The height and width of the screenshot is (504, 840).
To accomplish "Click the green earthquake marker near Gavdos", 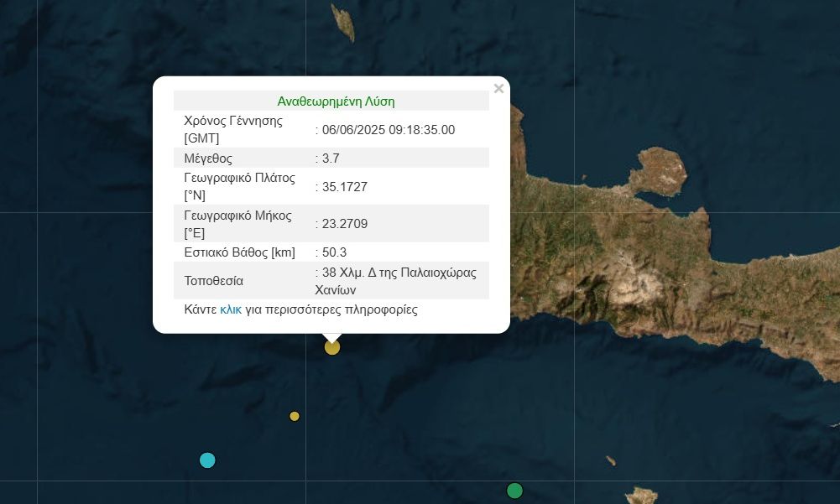I will click(x=514, y=491).
